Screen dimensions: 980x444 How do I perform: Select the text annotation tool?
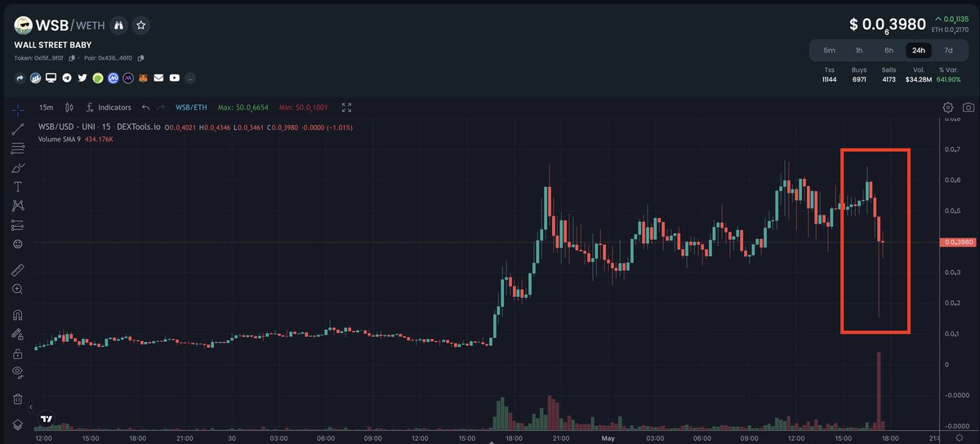17,187
